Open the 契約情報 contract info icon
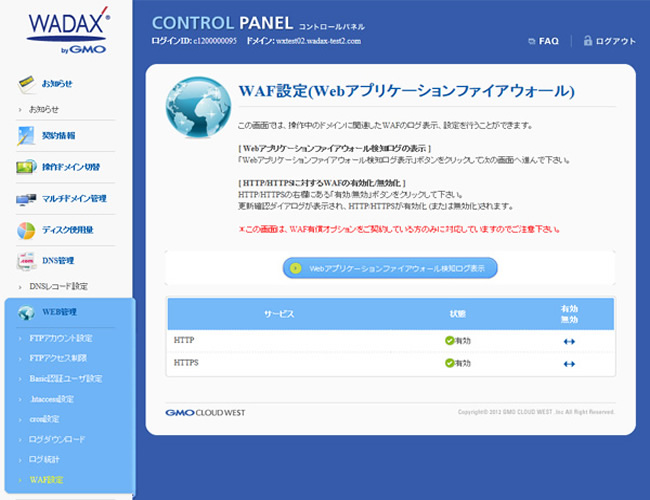 tap(28, 135)
